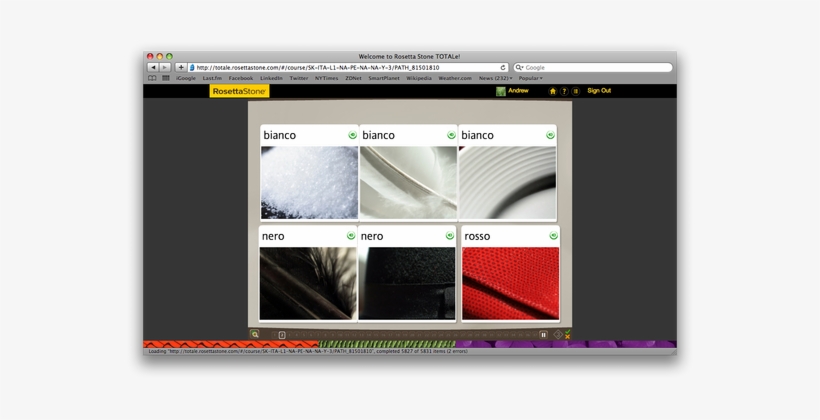The height and width of the screenshot is (420, 820).
Task: Open the NYTimes bookmark
Action: coord(326,78)
